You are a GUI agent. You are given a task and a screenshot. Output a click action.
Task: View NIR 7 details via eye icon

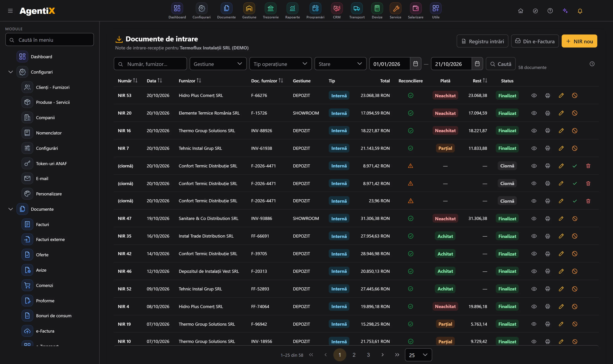[534, 148]
